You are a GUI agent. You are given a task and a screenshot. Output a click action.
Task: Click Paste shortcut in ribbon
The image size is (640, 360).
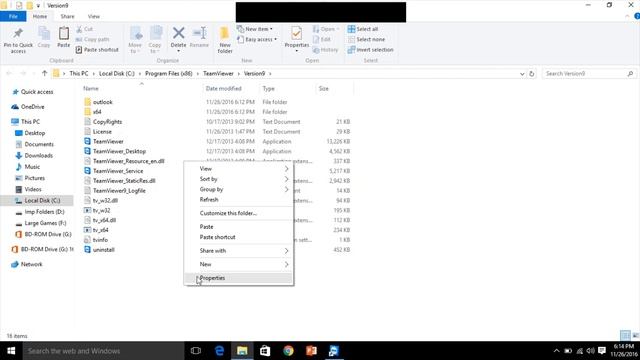coord(97,49)
